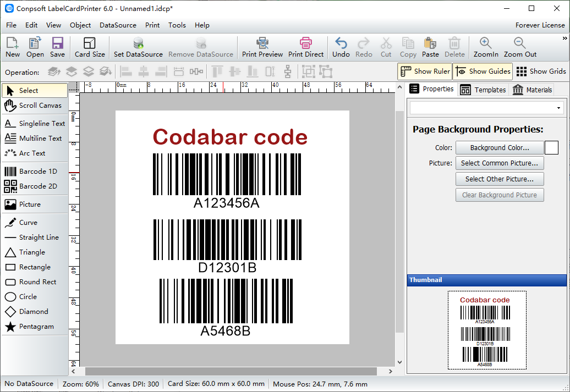Viewport: 570px width, 392px height.
Task: Click the New document icon
Action: [x=12, y=47]
